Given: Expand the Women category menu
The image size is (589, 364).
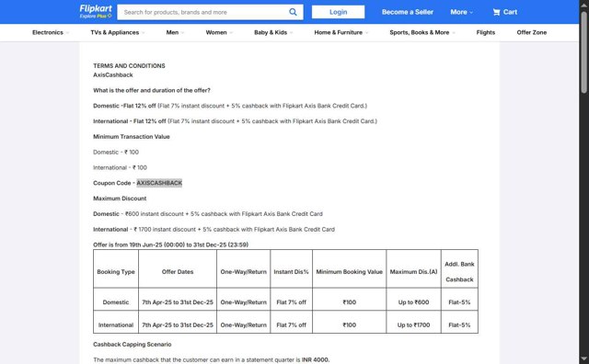Looking at the screenshot, I should pyautogui.click(x=219, y=33).
